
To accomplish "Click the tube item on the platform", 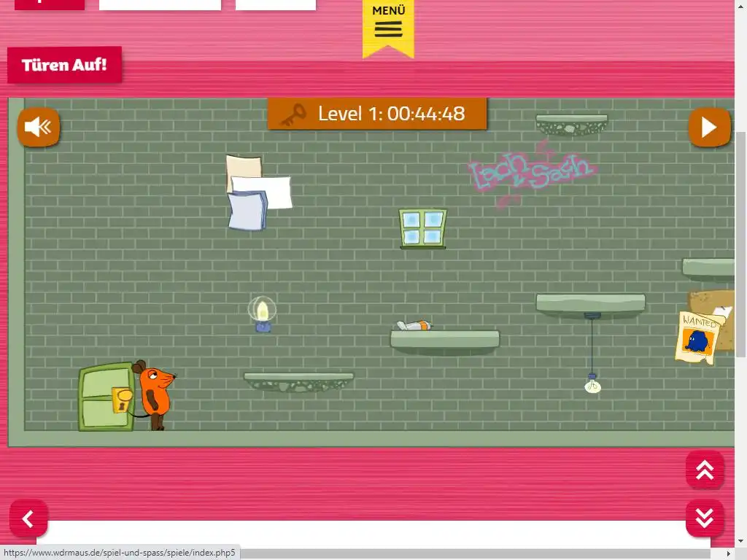I will (414, 325).
